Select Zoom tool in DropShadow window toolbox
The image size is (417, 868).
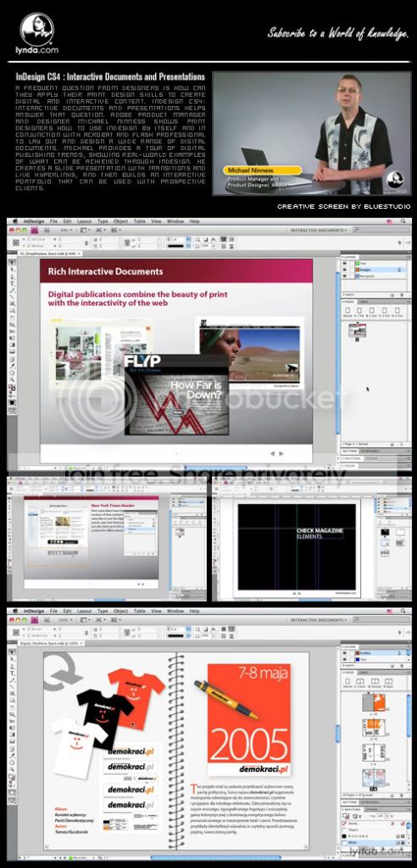click(12, 379)
